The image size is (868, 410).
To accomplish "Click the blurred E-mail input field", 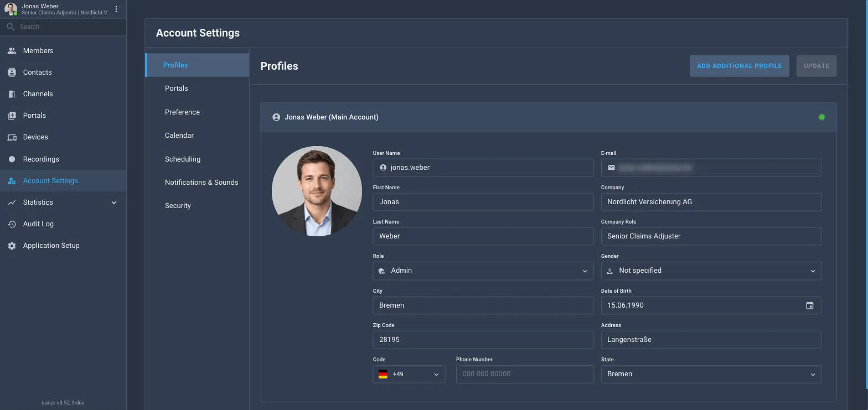I will (711, 168).
